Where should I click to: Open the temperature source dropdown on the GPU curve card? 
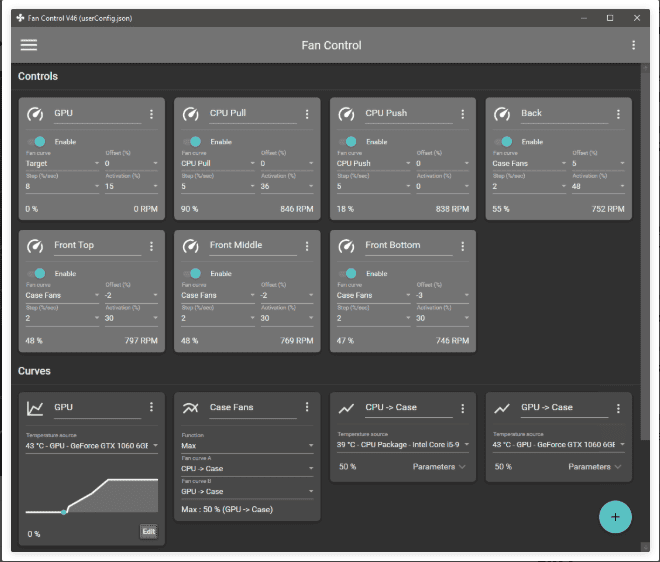click(x=91, y=445)
